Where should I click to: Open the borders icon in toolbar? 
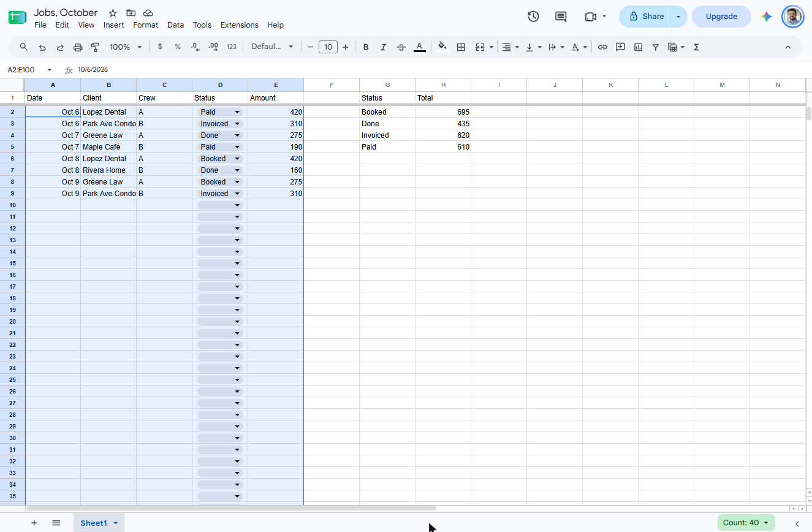point(461,47)
